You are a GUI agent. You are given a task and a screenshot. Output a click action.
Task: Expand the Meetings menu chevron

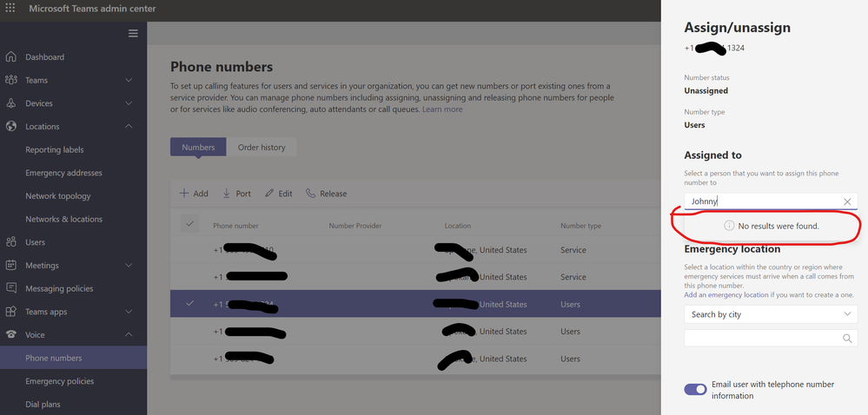pos(129,265)
